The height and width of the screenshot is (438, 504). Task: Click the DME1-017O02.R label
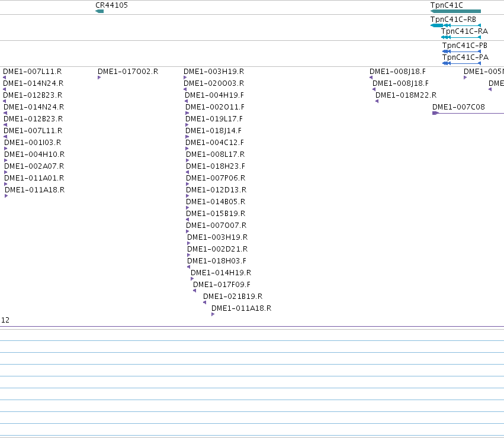point(128,72)
